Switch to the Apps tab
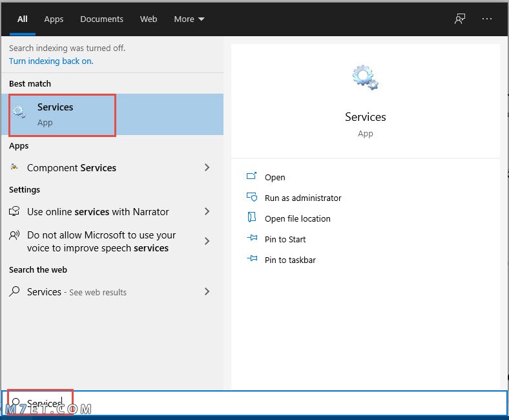Viewport: 509px width, 420px height. click(54, 19)
